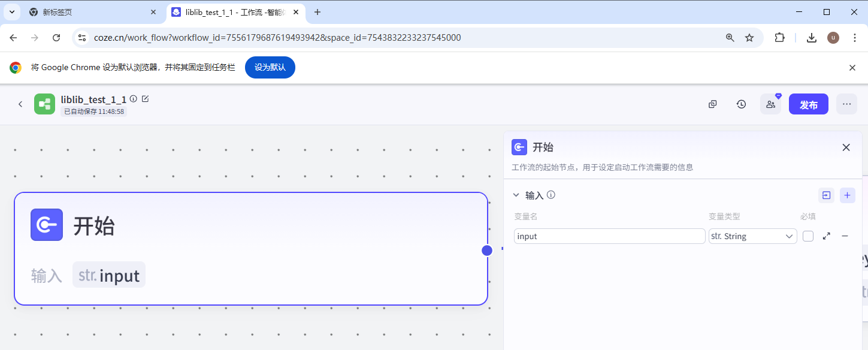This screenshot has width=868, height=350.
Task: Expand input row with the arrows icon
Action: (x=827, y=236)
